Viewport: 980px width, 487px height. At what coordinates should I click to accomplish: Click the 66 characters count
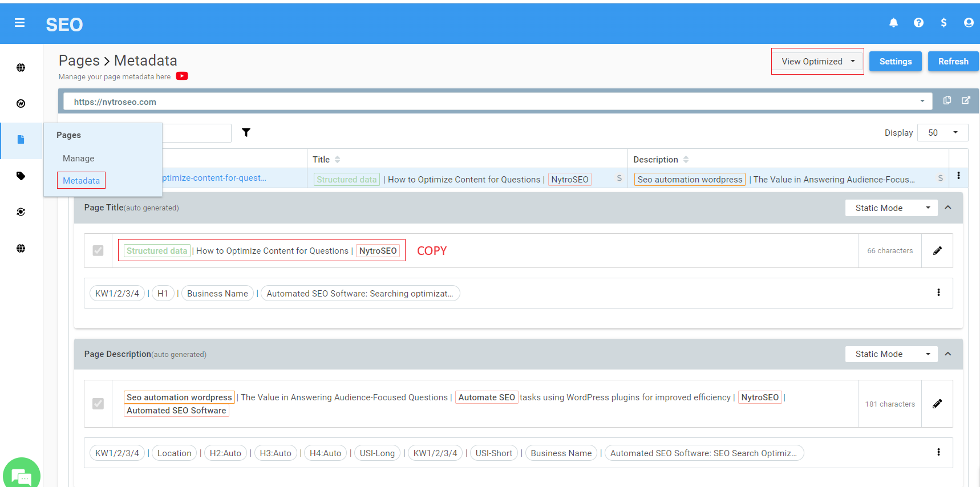tap(890, 251)
